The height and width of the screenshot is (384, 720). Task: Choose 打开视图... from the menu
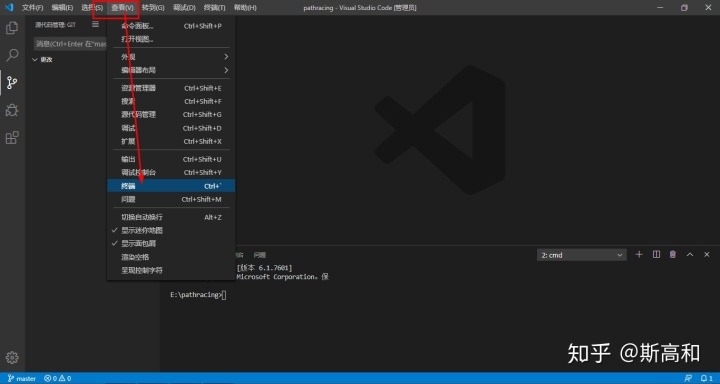coord(171,39)
